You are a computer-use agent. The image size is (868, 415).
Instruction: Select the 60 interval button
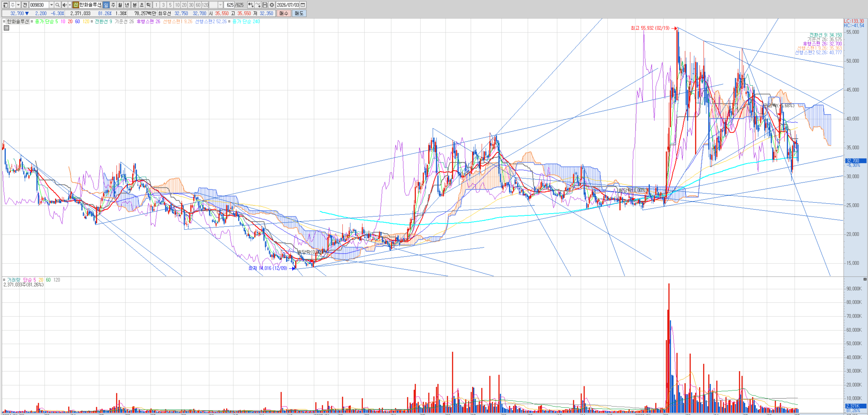[198, 5]
